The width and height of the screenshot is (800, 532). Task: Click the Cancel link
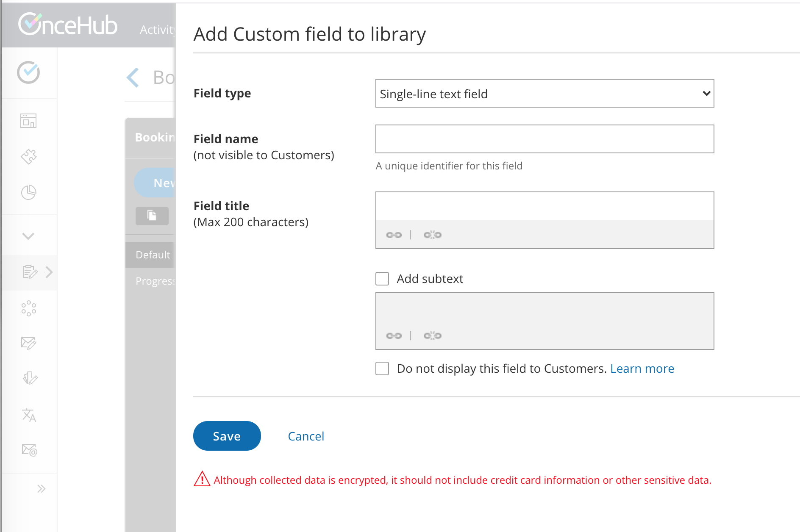click(x=306, y=436)
